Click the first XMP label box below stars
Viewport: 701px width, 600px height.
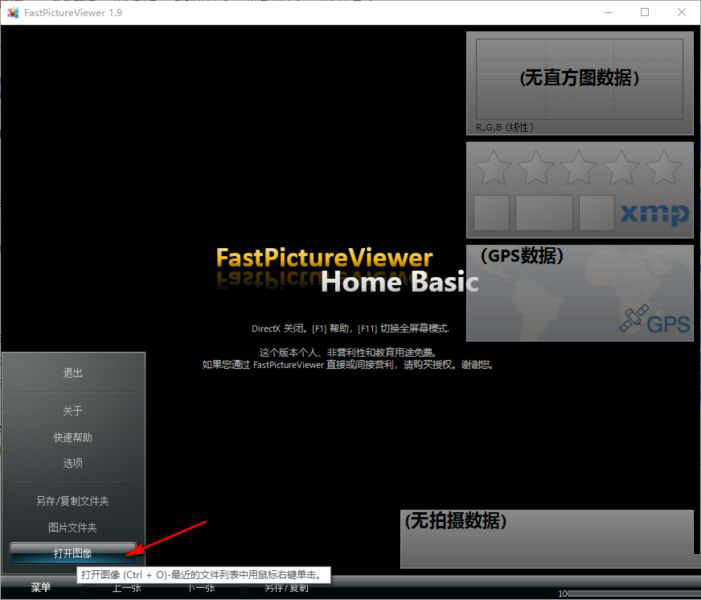(491, 213)
